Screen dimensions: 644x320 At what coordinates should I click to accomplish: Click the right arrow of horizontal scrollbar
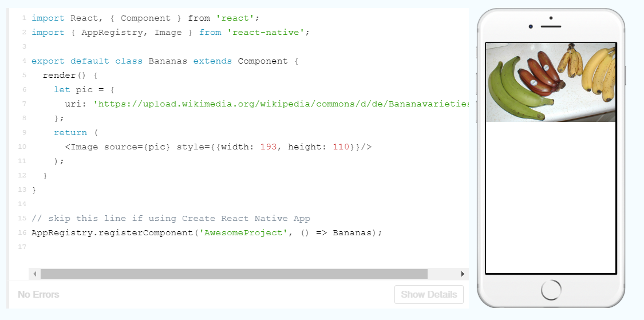pyautogui.click(x=463, y=274)
